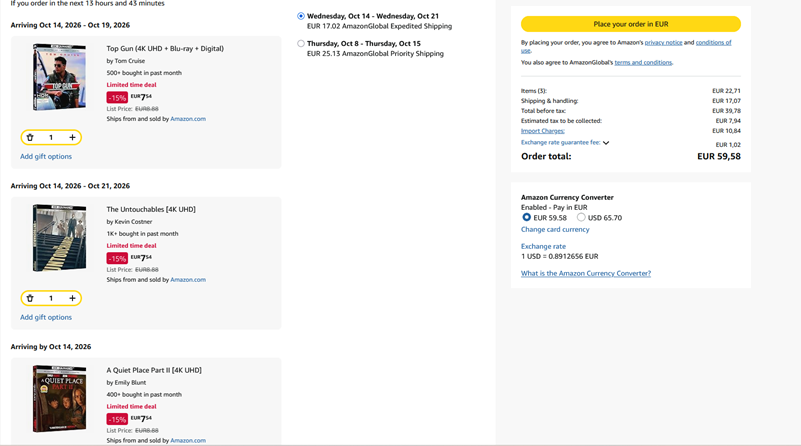Click Top Gun (4K UHD + Blu-ray + Digital) title
Image resolution: width=801 pixels, height=446 pixels.
165,49
